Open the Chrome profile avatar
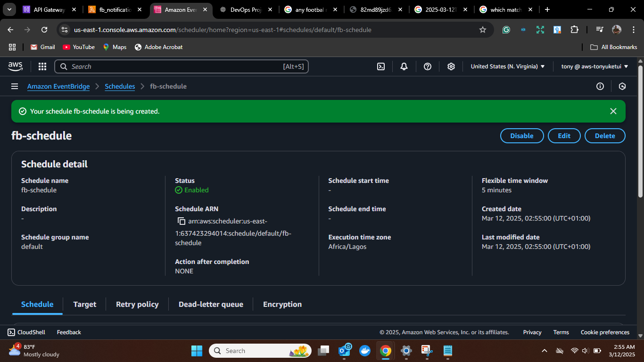 [x=617, y=30]
